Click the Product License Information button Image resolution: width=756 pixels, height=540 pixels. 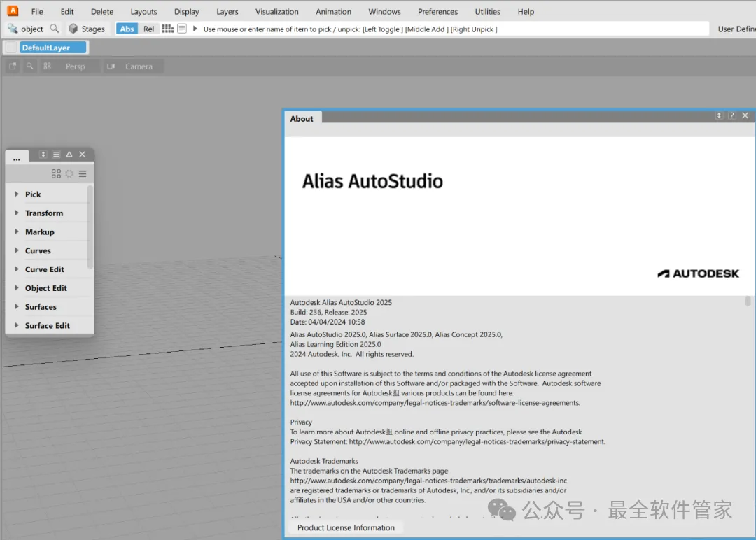(346, 527)
